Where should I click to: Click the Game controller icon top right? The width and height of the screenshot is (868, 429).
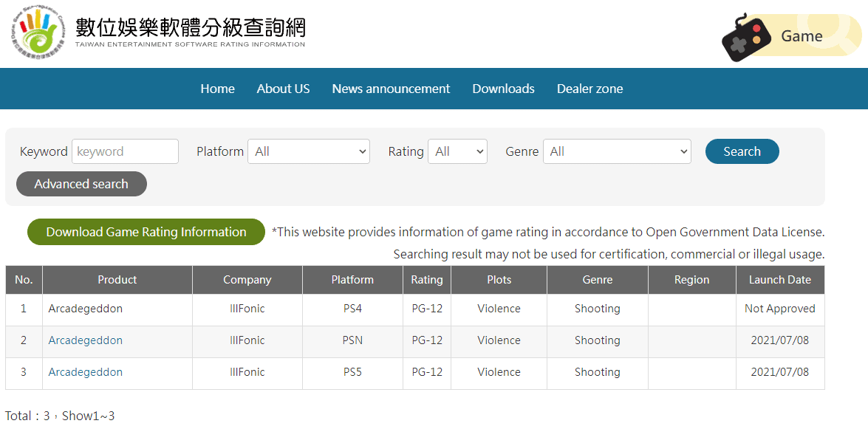[x=746, y=35]
